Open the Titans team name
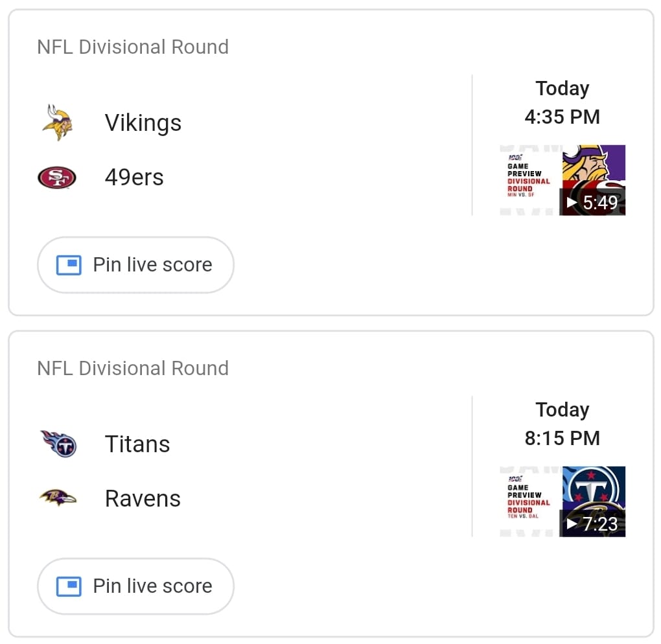The width and height of the screenshot is (661, 644). [x=137, y=444]
